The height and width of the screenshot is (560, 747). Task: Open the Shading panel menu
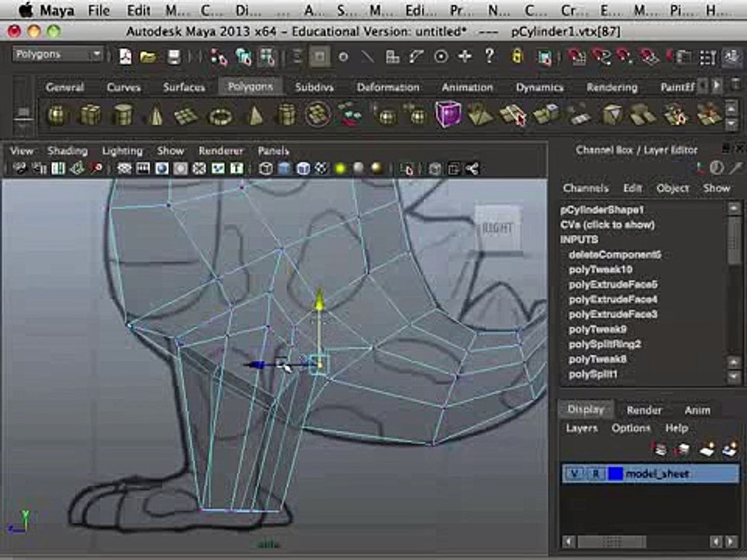[x=67, y=151]
